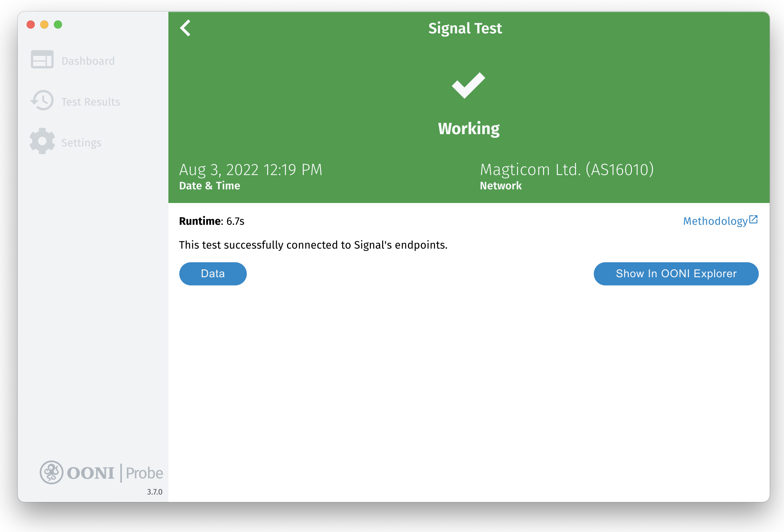Open the Methodology link
This screenshot has height=532, width=784.
tap(715, 221)
